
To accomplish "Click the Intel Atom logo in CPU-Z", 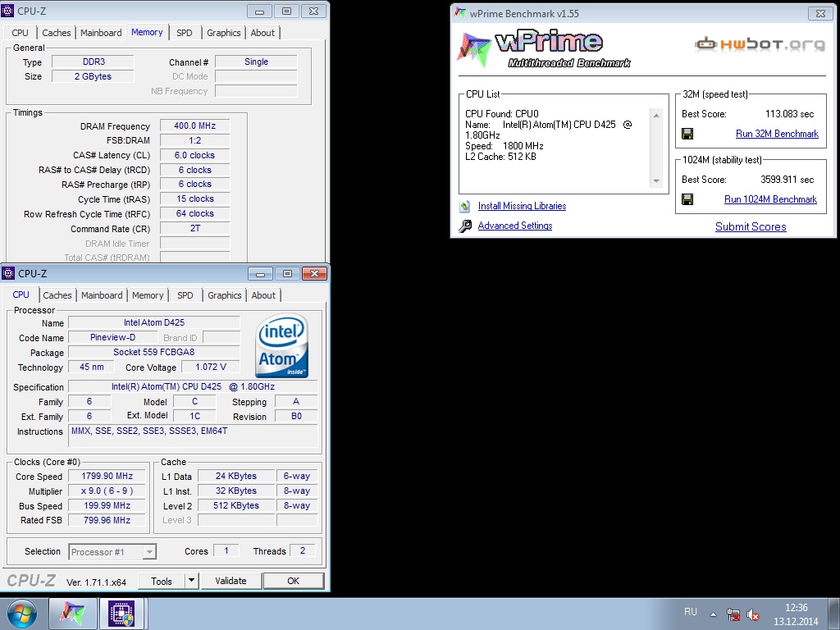I will point(282,345).
